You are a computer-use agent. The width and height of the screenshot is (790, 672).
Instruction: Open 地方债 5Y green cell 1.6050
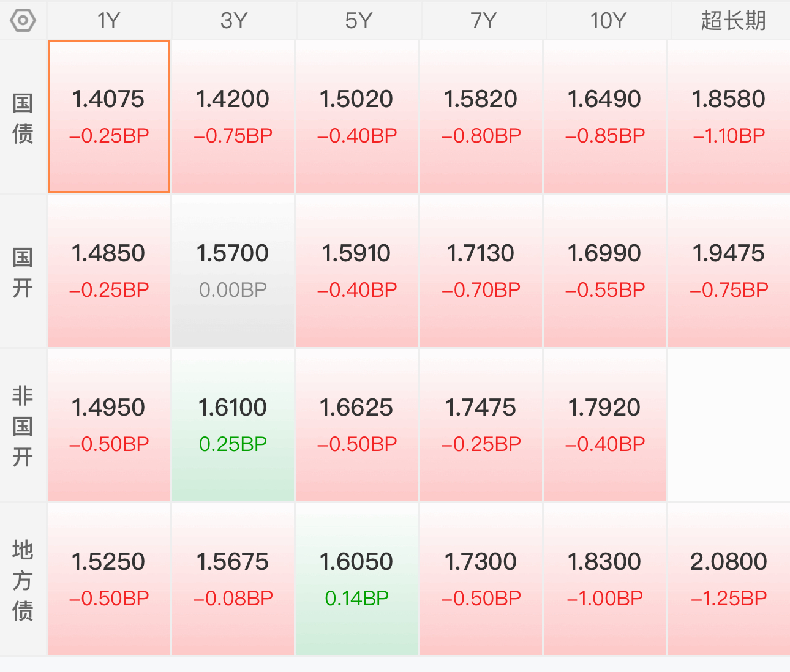click(x=357, y=580)
